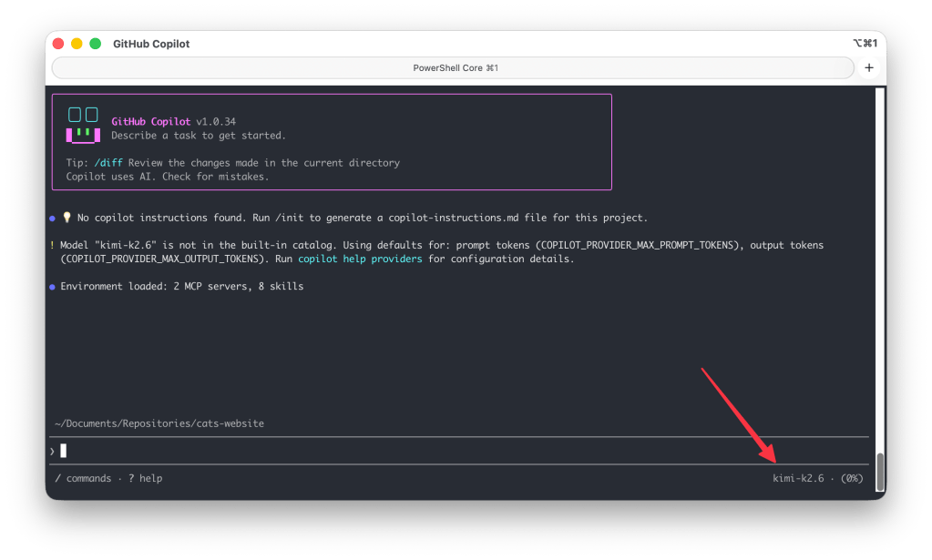Screen dimensions: 932x560
Task: Click the prompt chevron at the input line
Action: [x=52, y=451]
